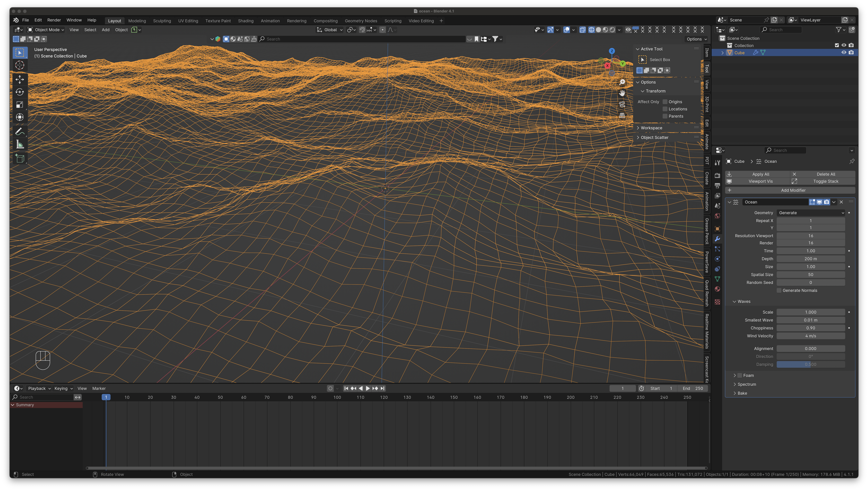This screenshot has width=868, height=490.
Task: Open the Render properties tab
Action: pos(717,175)
